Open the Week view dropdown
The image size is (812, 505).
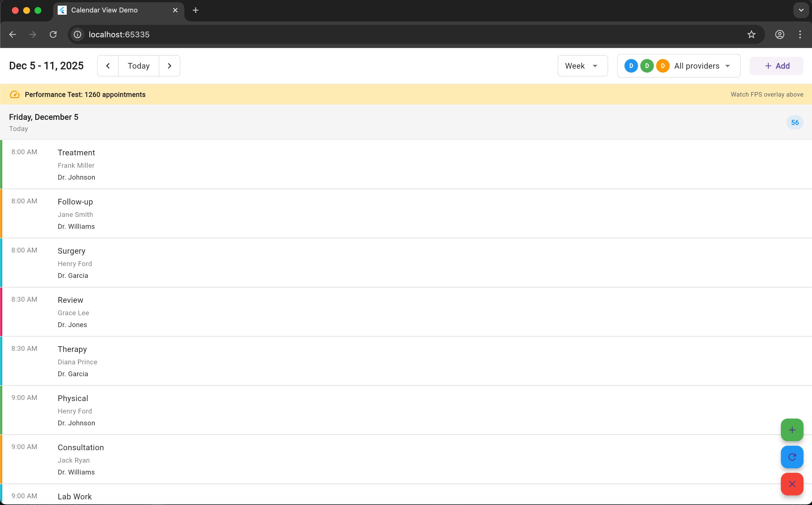[x=582, y=66]
